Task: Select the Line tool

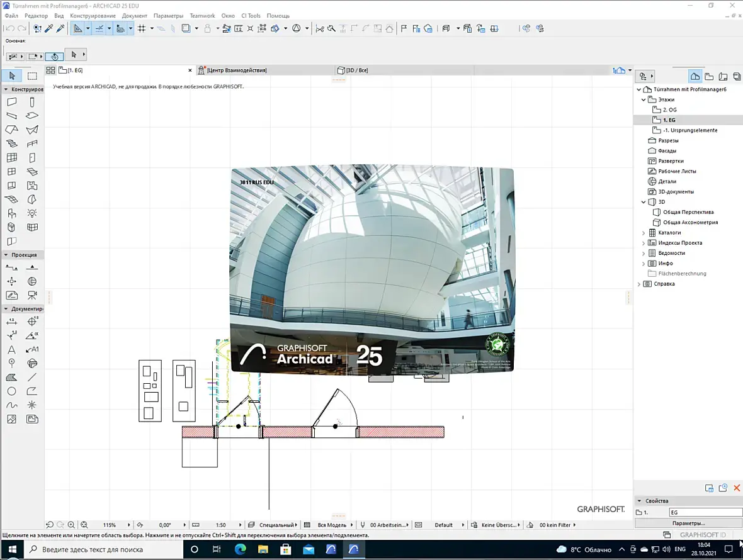Action: click(32, 378)
